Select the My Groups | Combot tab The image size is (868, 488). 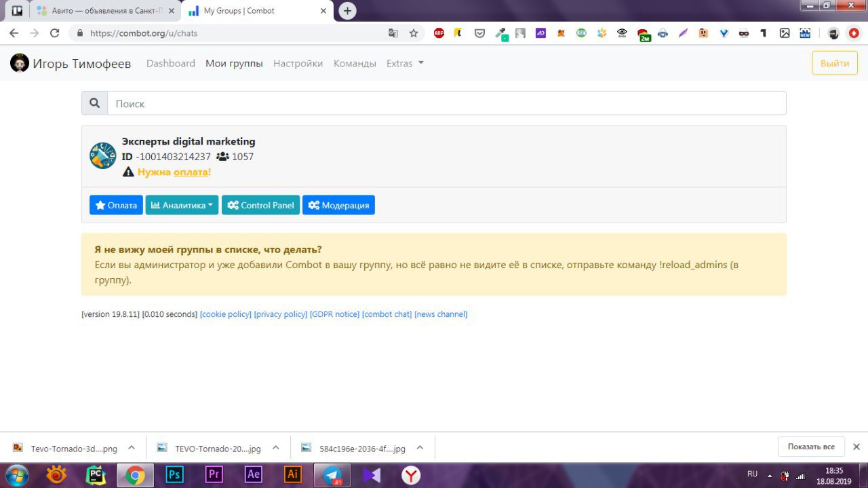[256, 11]
